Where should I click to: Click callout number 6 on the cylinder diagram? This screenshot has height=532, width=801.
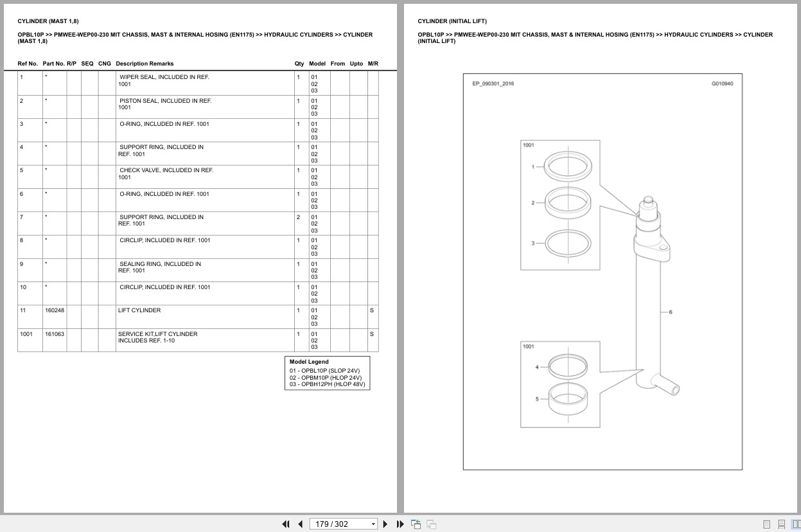(x=671, y=312)
